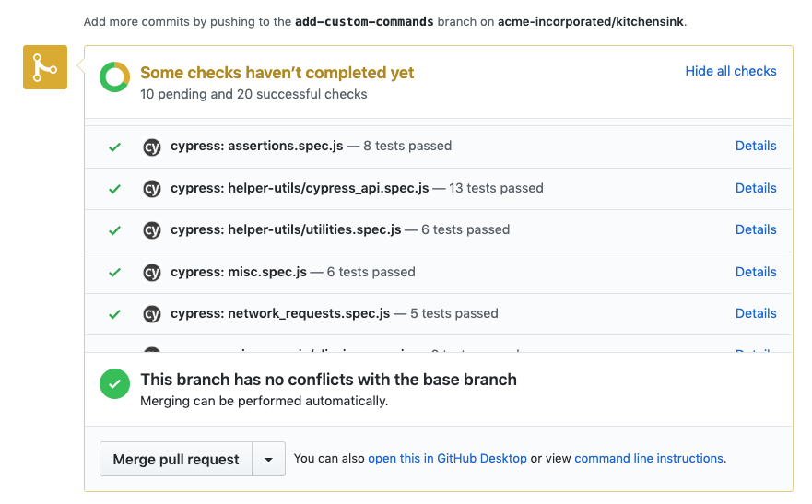The image size is (812, 504).
Task: Click Cypress logo beside cypress_api.spec.js
Action: pos(152,189)
